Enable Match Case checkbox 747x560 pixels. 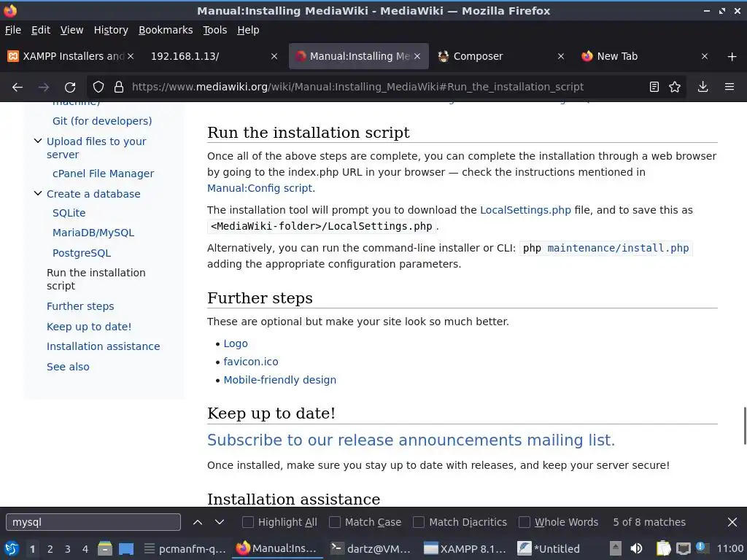335,522
